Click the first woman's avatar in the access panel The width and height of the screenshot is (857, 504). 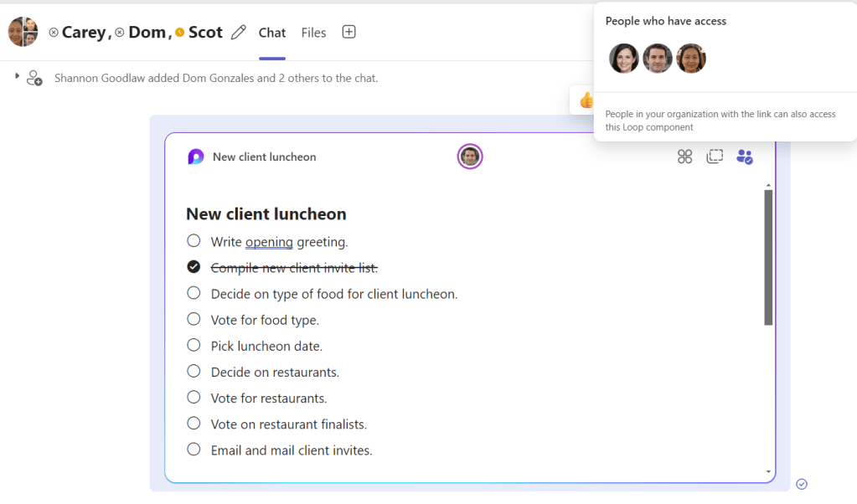pos(623,59)
